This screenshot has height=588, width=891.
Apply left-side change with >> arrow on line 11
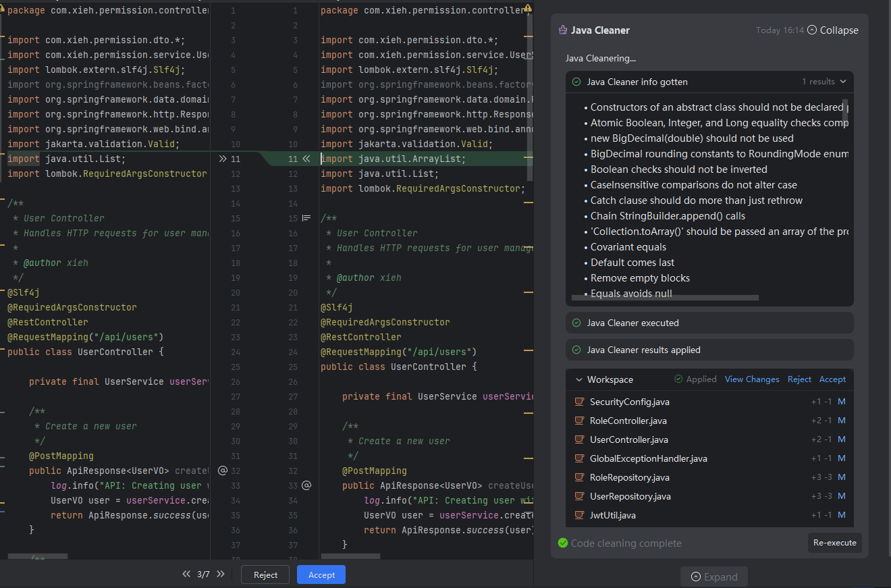(x=223, y=159)
